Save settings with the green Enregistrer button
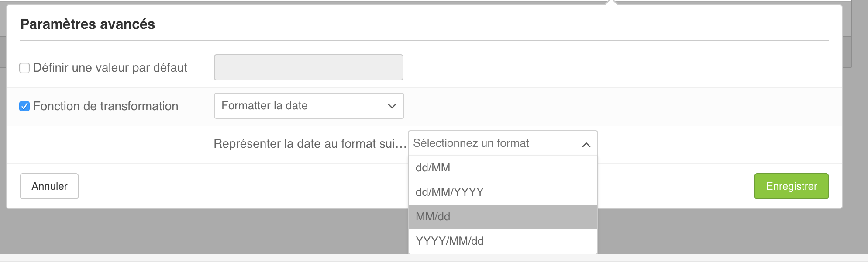 (791, 186)
